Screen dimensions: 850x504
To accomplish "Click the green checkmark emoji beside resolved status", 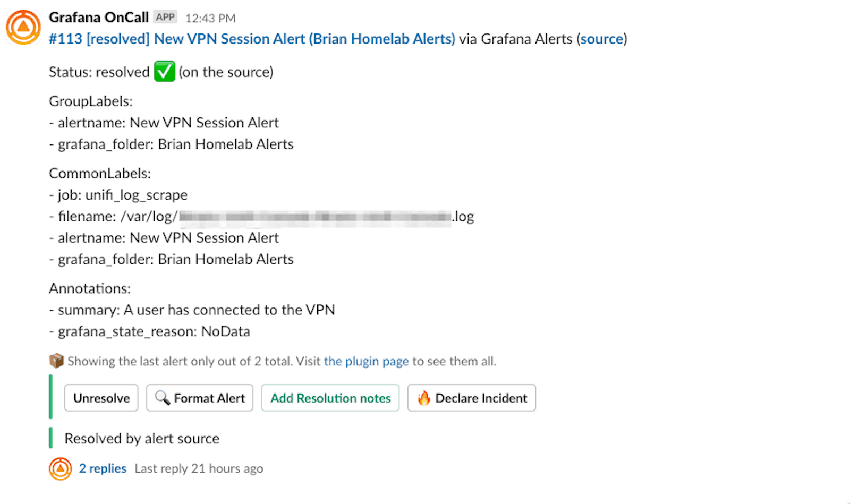I will point(165,71).
